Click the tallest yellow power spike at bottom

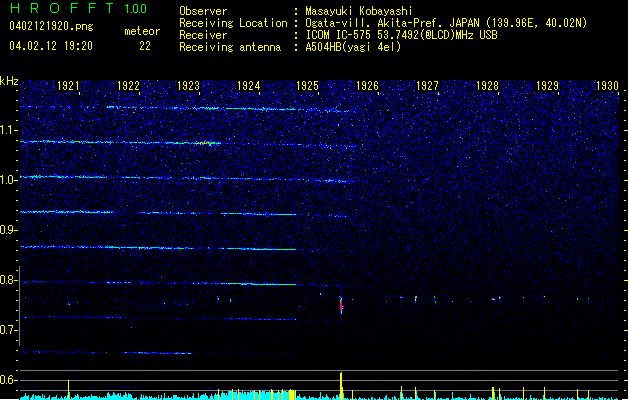tap(341, 386)
